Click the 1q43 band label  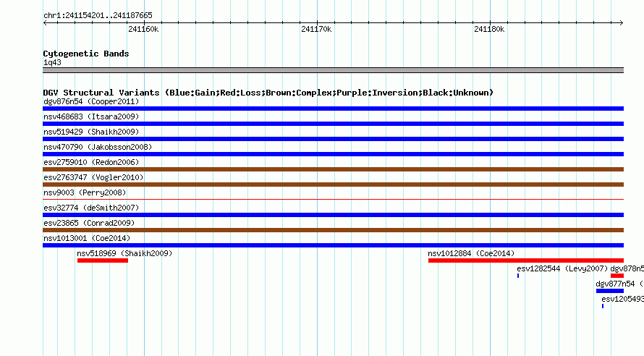(52, 62)
